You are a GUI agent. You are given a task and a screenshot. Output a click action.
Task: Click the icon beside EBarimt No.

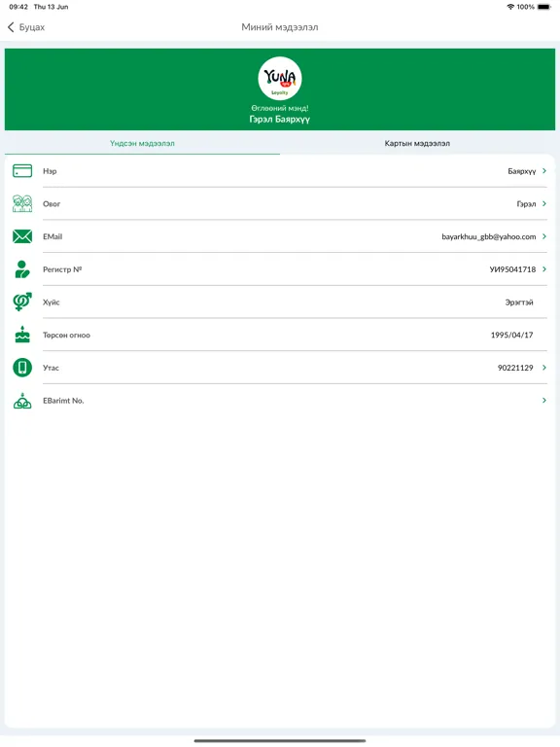click(x=22, y=401)
